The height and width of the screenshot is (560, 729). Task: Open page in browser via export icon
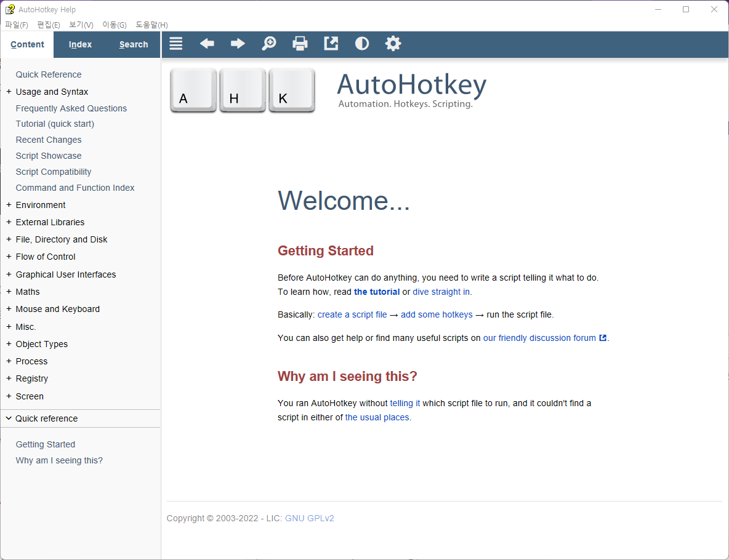(331, 44)
